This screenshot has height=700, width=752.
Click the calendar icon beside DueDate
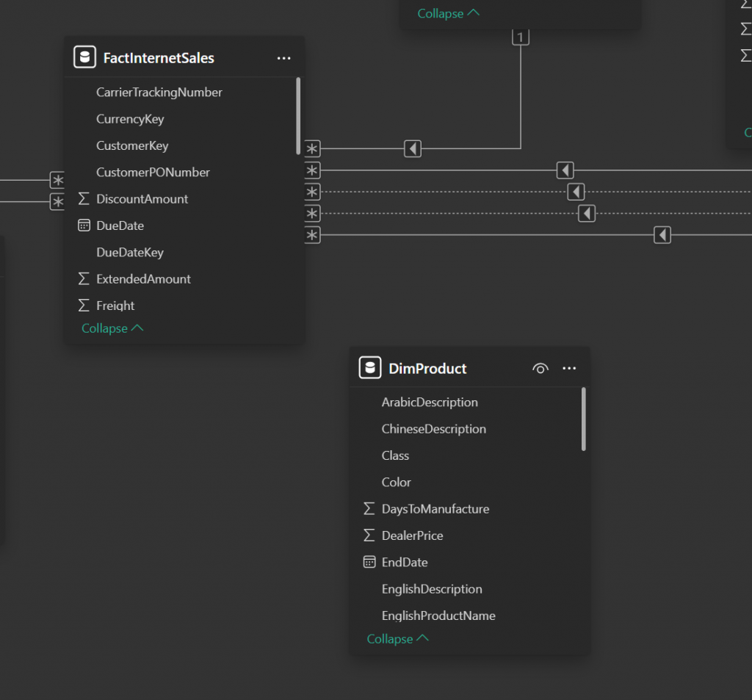point(84,225)
